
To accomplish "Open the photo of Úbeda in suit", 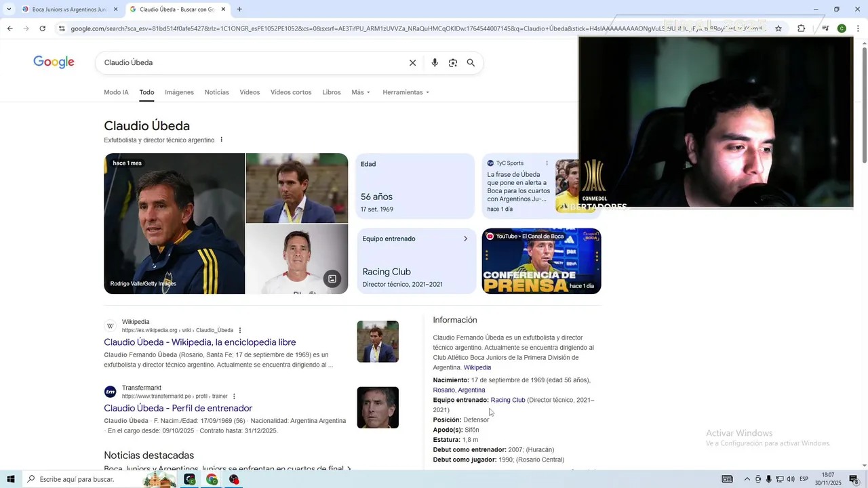I will (297, 188).
